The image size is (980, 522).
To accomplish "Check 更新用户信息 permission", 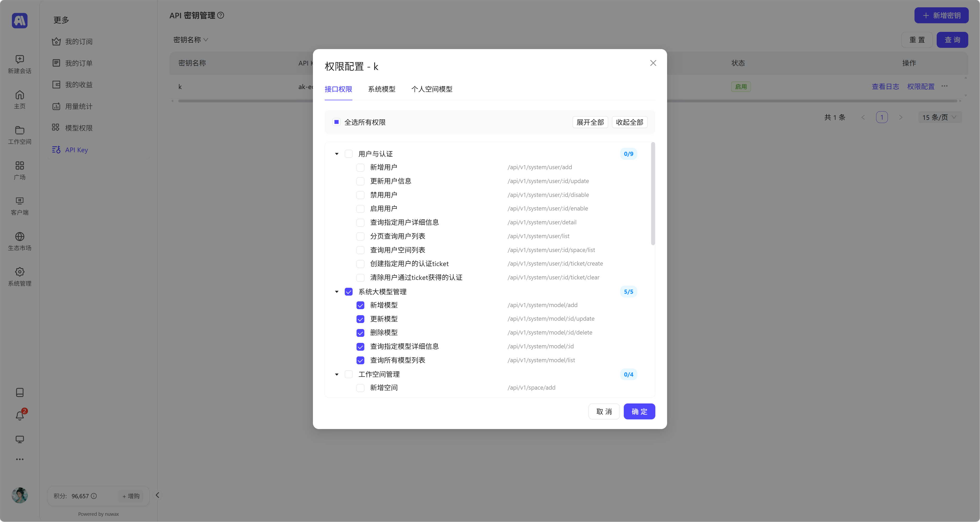I will [x=360, y=181].
